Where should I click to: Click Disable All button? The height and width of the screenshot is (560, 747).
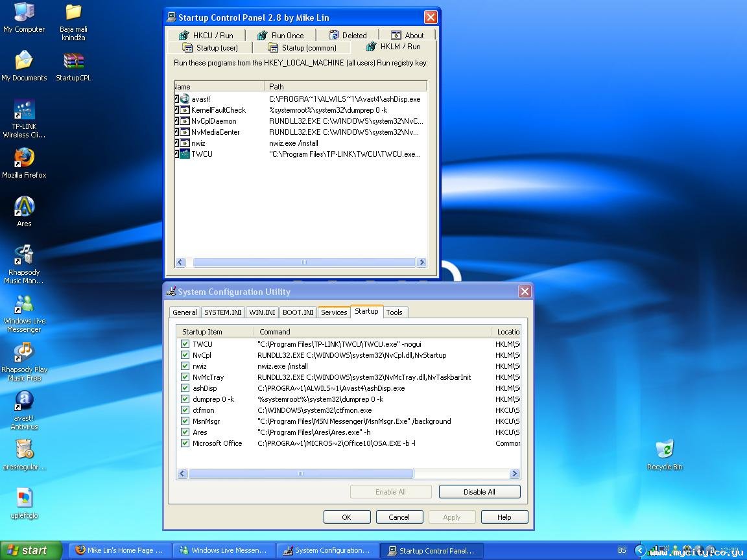coord(479,491)
